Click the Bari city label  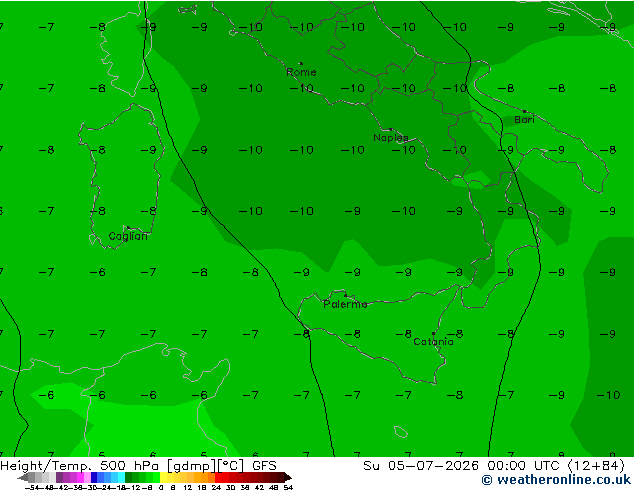click(x=524, y=120)
